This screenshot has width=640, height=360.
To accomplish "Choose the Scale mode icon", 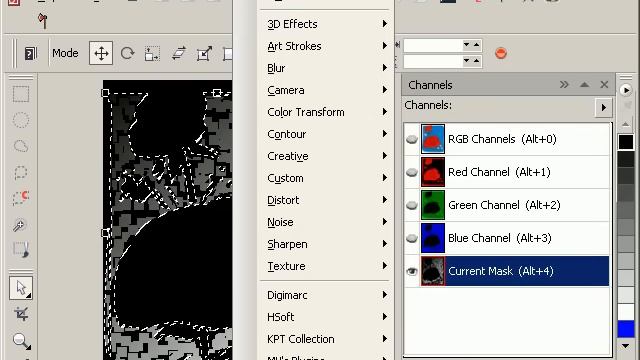I will (152, 53).
